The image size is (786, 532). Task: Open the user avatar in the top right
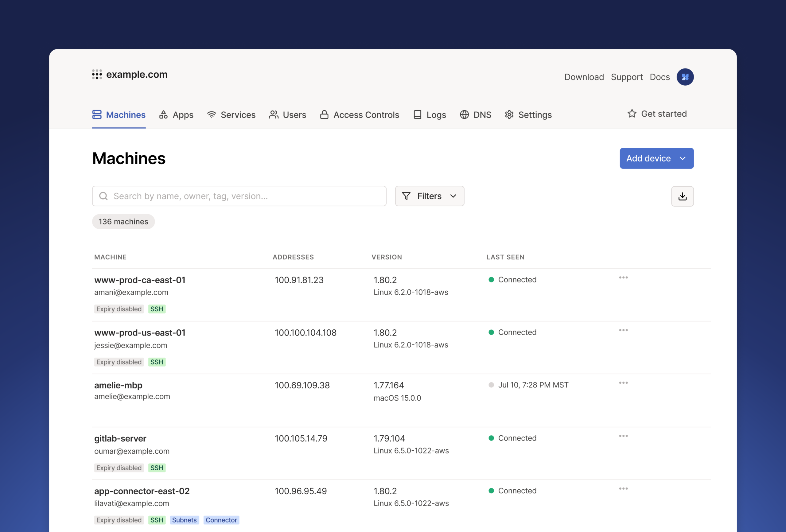685,77
